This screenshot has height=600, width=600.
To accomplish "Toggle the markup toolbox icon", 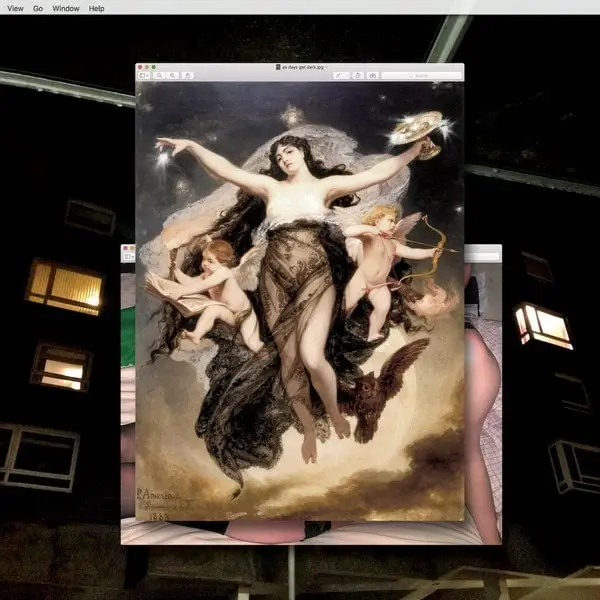I will 372,76.
